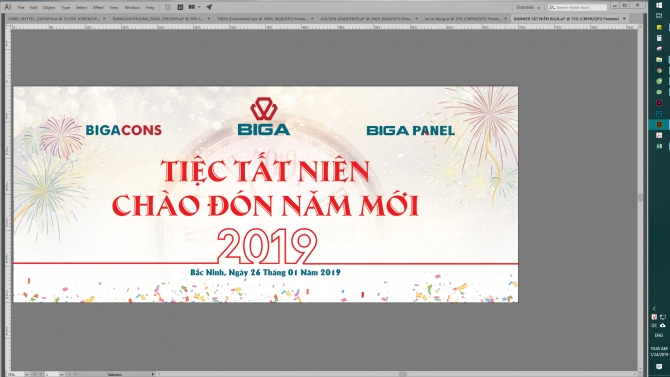
Task: Select the outlined 2019 number on banner
Action: click(267, 246)
